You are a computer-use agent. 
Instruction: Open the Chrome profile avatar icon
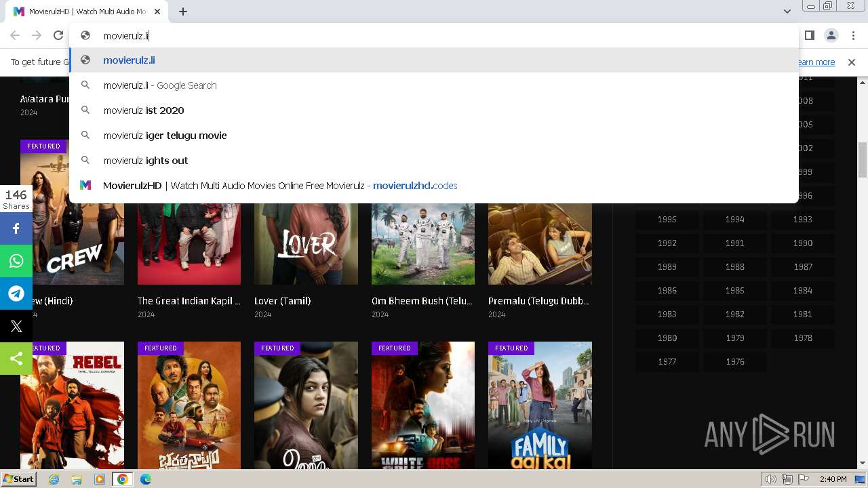[x=831, y=35]
